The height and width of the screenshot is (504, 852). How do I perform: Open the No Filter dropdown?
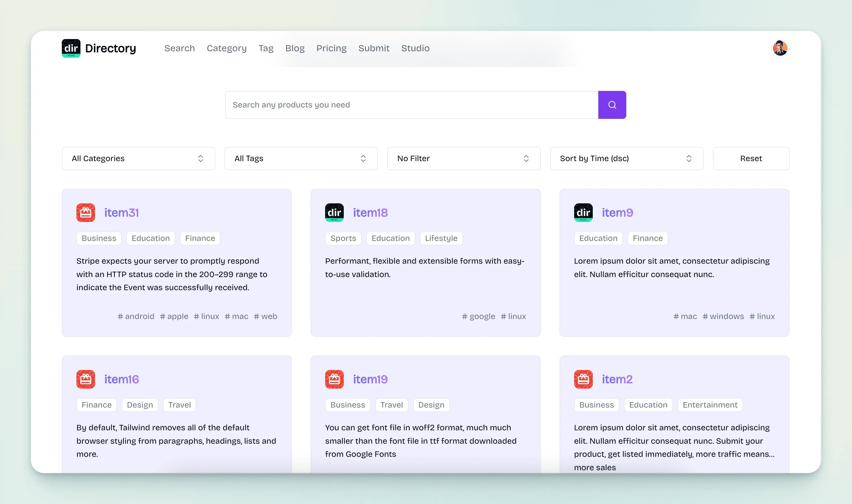pos(464,158)
